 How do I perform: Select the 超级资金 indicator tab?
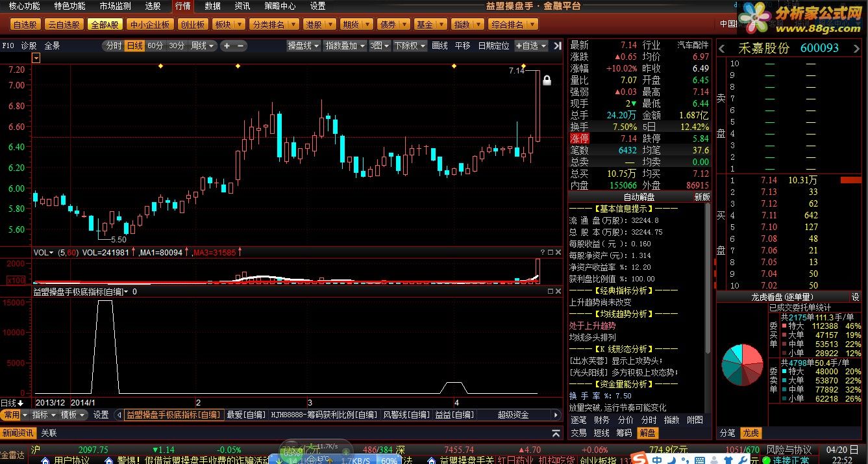click(513, 415)
